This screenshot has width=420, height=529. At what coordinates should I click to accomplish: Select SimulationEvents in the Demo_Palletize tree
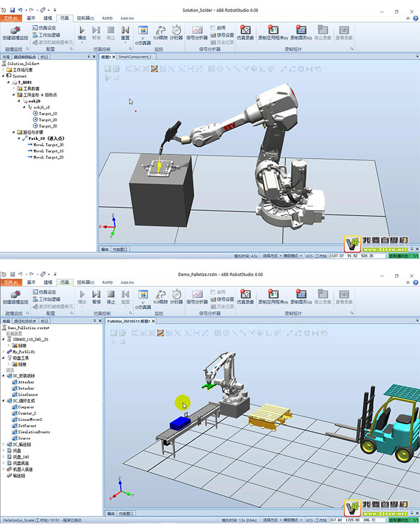point(31,432)
